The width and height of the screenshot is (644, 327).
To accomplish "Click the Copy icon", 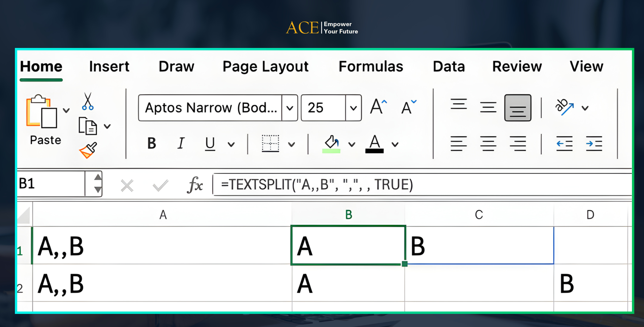I will click(x=88, y=126).
